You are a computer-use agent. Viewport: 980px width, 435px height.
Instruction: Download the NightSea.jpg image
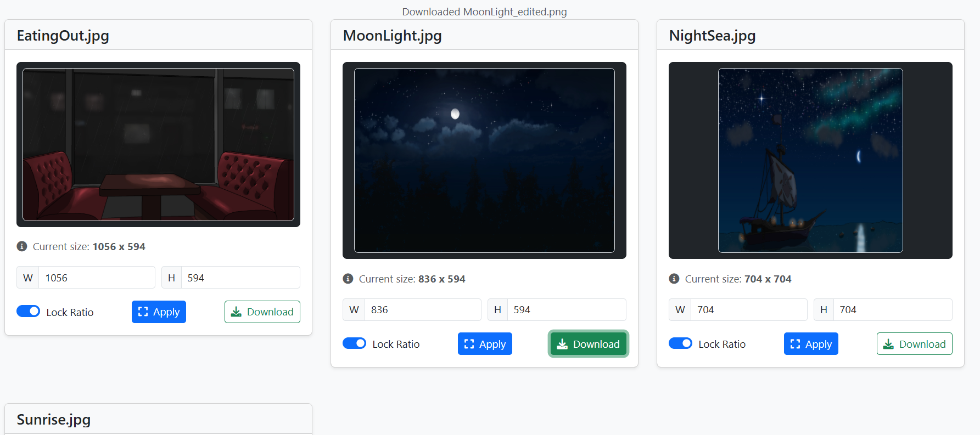pyautogui.click(x=915, y=344)
